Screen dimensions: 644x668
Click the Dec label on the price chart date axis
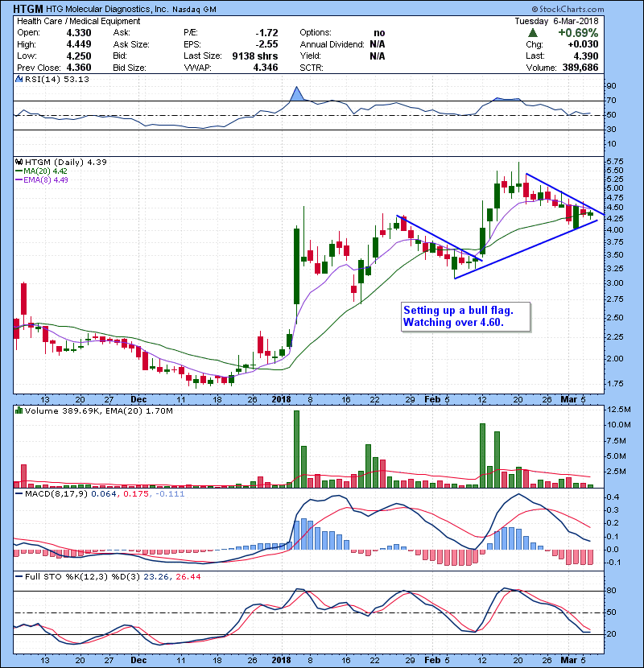(x=138, y=400)
